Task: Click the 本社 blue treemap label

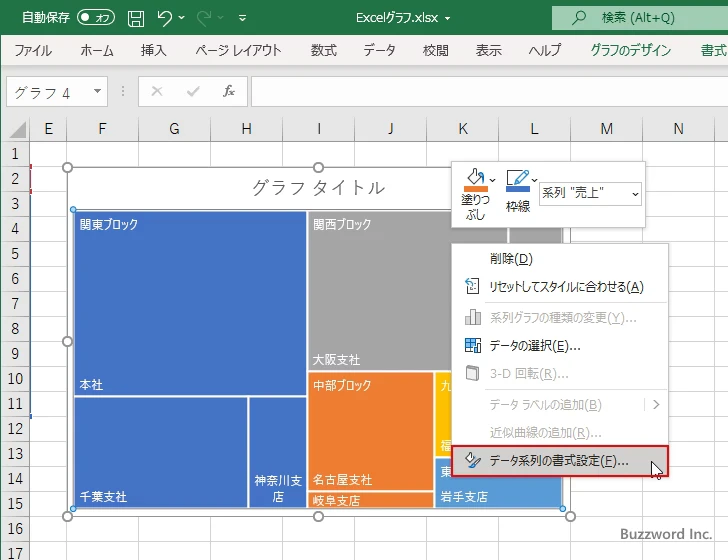Action: tap(91, 384)
